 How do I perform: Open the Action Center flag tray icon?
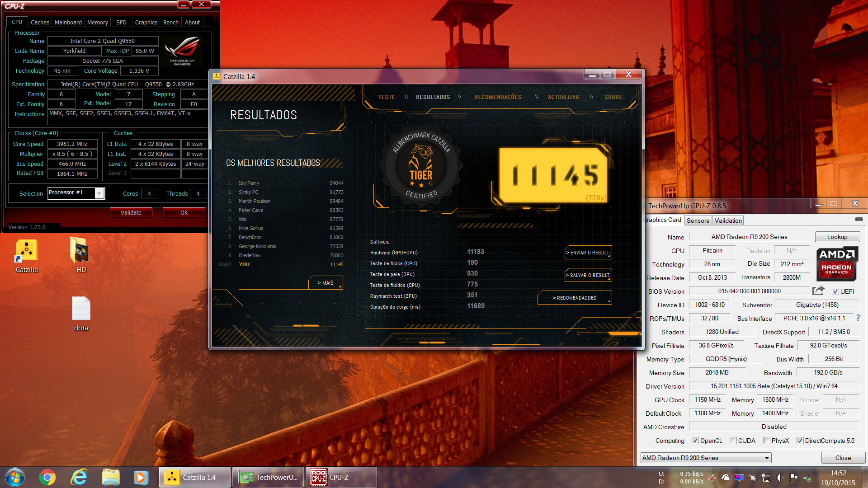pos(793,477)
